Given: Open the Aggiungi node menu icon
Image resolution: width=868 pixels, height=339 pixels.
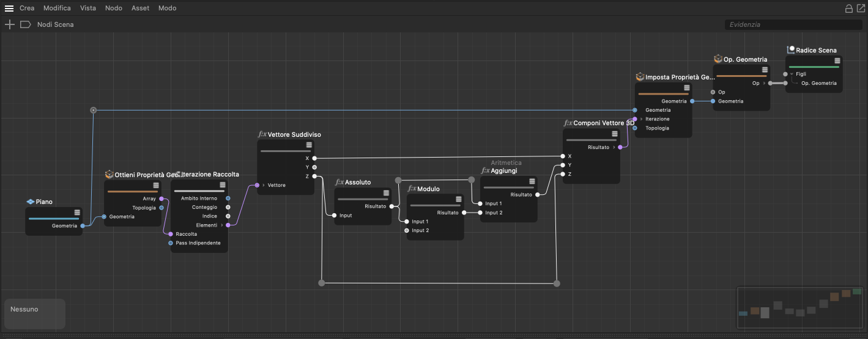Looking at the screenshot, I should tap(532, 181).
